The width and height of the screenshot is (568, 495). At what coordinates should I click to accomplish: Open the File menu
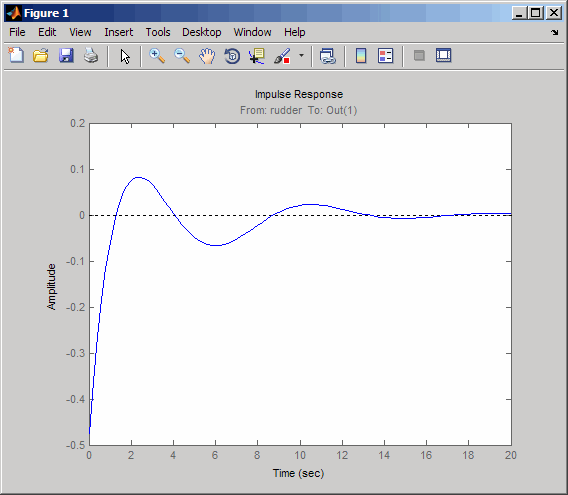pyautogui.click(x=17, y=32)
